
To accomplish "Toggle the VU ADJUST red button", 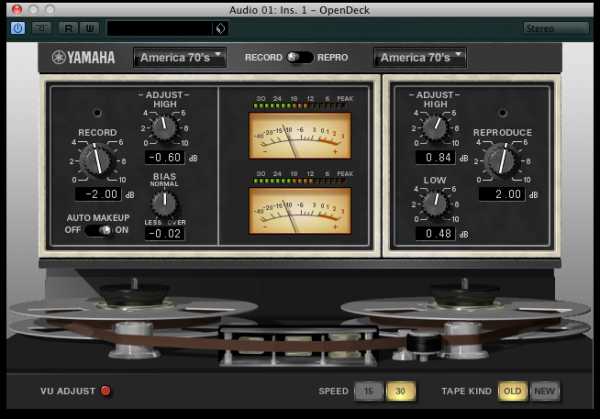I will [106, 391].
